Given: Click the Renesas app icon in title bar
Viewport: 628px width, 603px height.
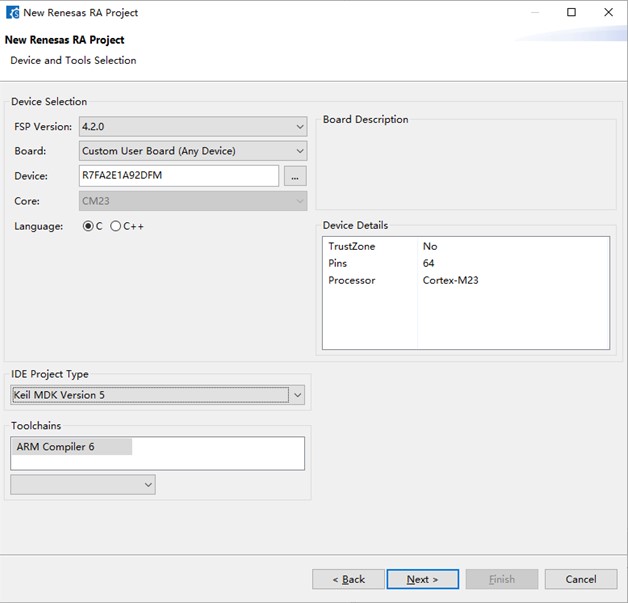Looking at the screenshot, I should click(12, 13).
